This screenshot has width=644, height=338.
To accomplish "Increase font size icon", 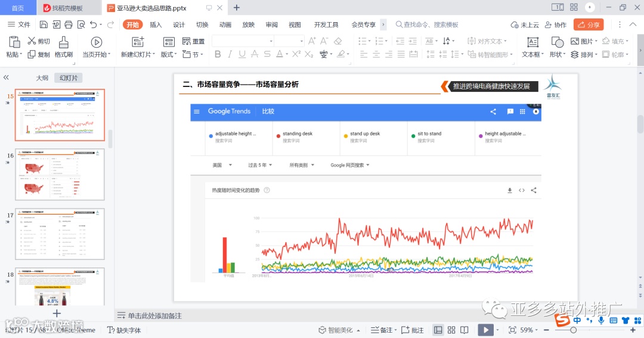I will point(312,41).
